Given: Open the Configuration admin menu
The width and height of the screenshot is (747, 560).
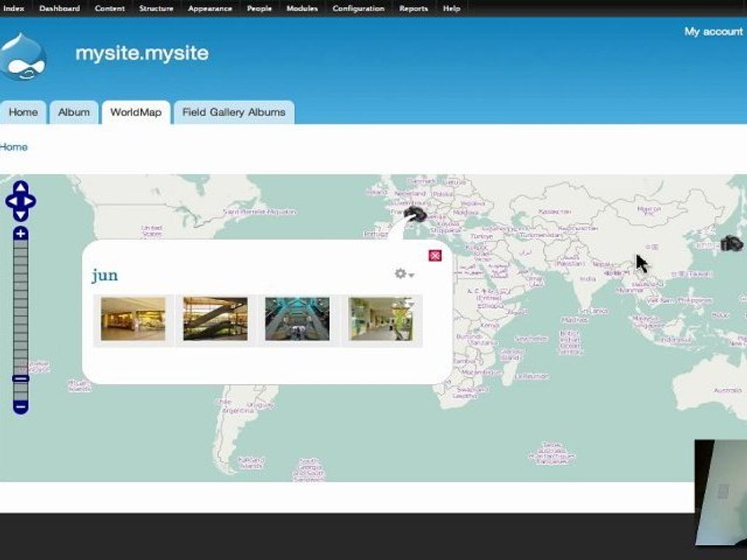Looking at the screenshot, I should click(358, 9).
